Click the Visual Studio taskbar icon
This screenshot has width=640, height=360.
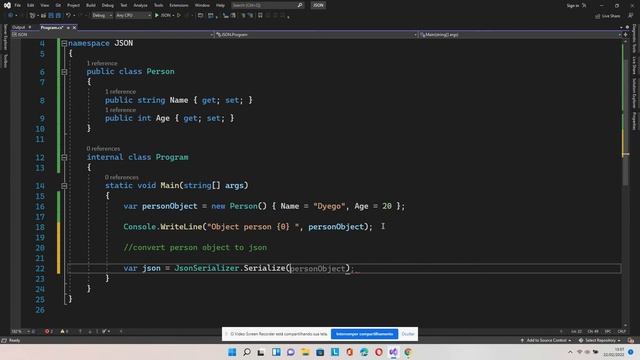(393, 352)
